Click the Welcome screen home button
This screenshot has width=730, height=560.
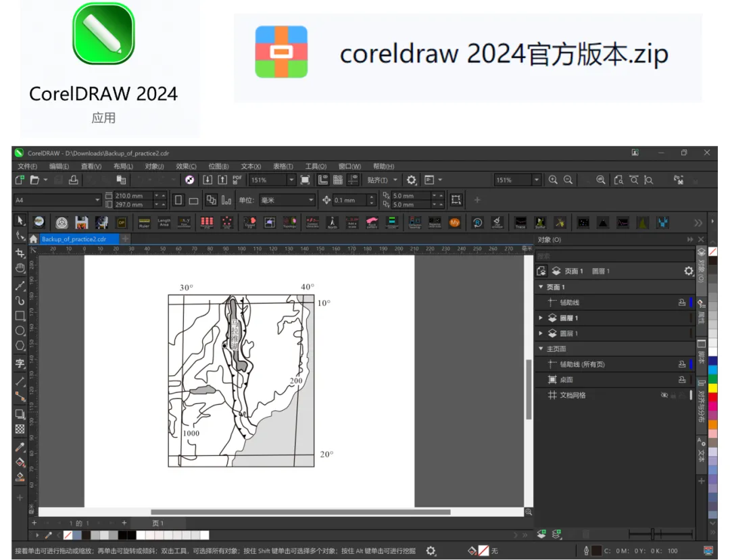click(x=34, y=239)
